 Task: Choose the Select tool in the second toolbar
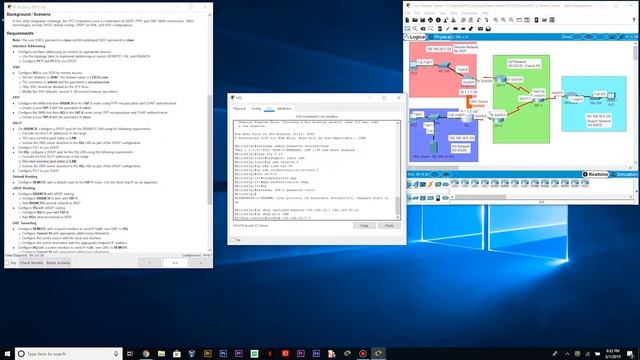point(407,29)
